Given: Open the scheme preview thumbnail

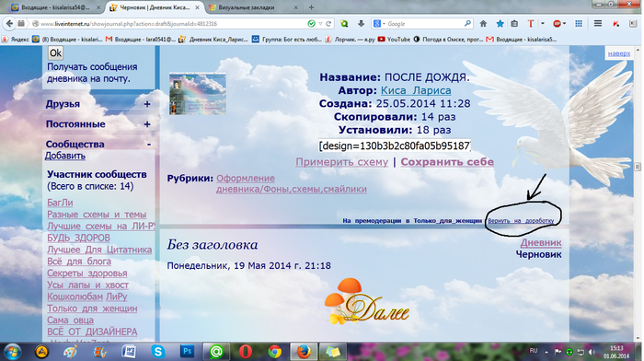Looking at the screenshot, I should click(198, 94).
